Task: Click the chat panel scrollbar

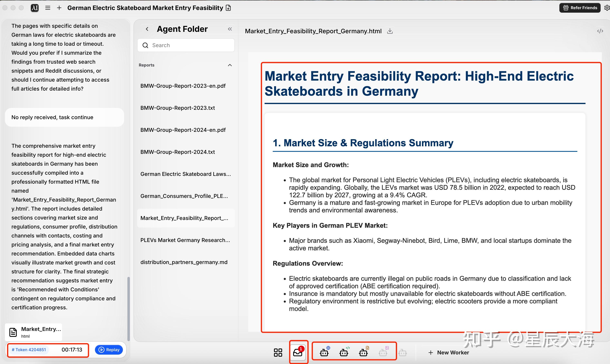Action: coord(128,308)
